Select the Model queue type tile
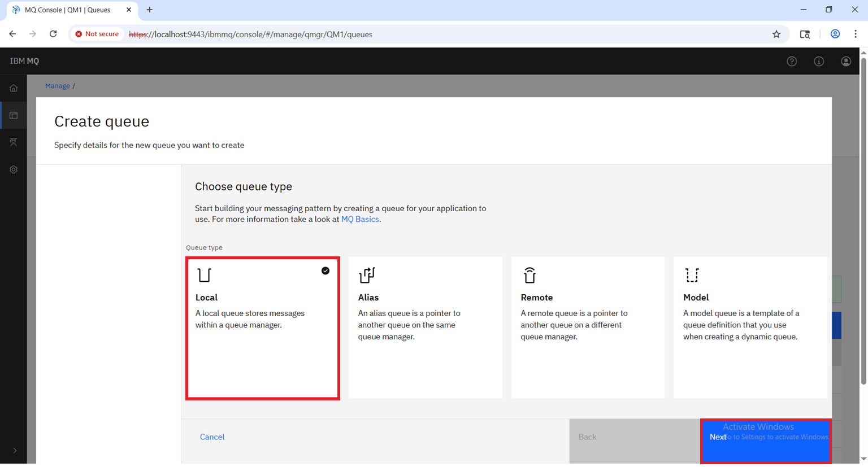 750,328
